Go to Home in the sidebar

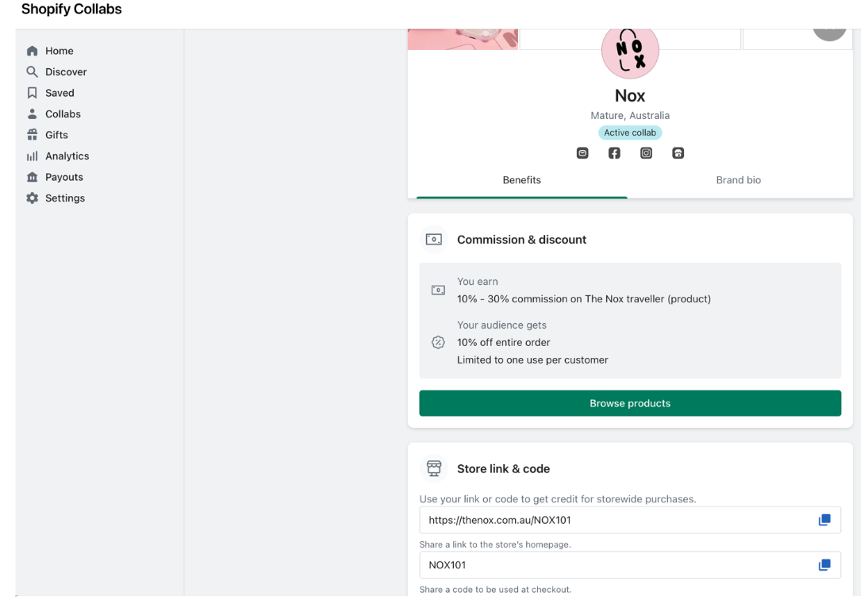[x=59, y=51]
